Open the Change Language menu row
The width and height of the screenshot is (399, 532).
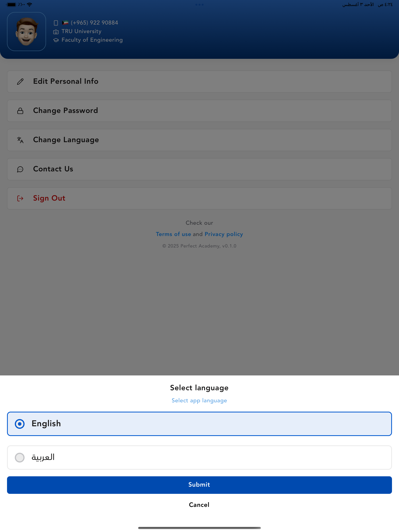199,140
